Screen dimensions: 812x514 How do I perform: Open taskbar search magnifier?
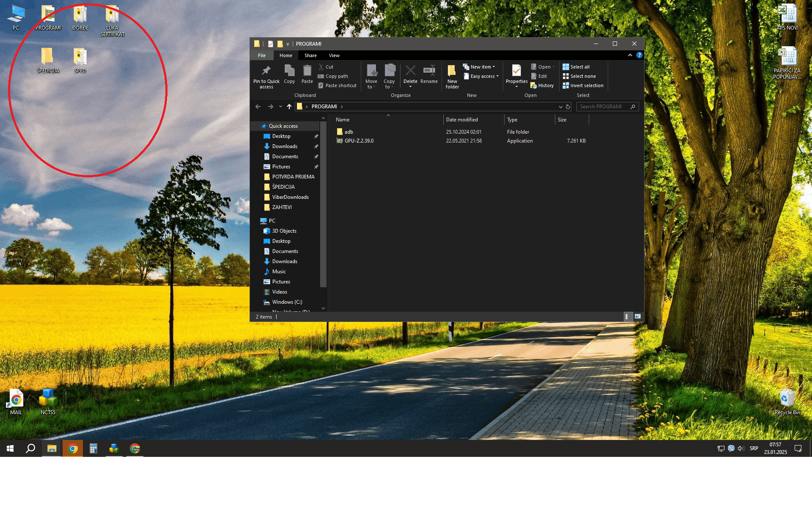[x=30, y=448]
